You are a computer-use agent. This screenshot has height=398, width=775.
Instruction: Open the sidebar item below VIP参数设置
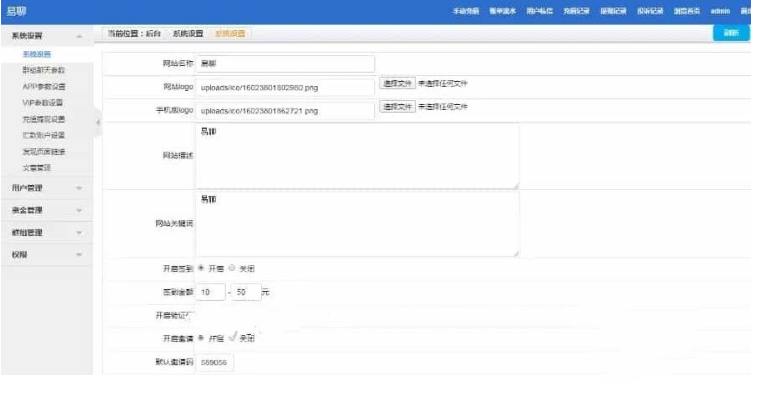tap(43, 119)
